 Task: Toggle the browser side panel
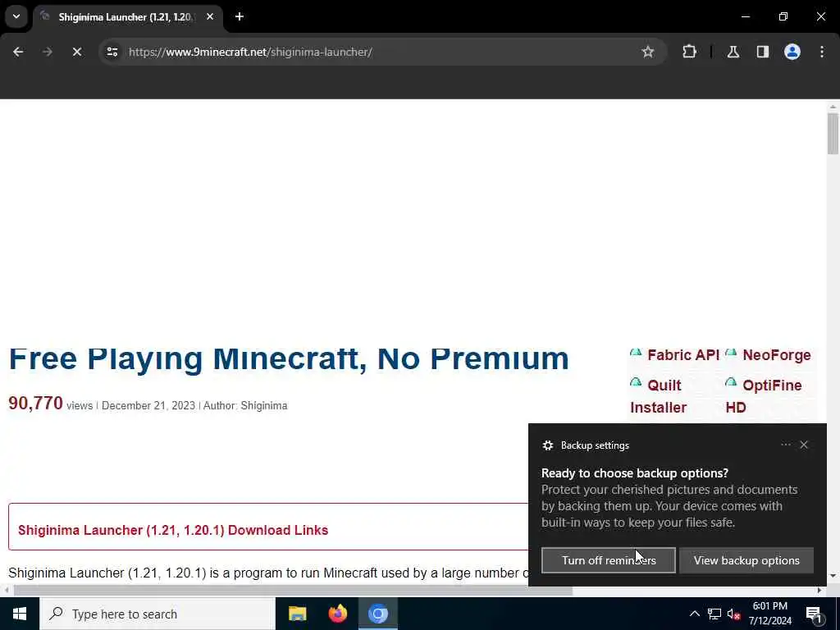[762, 52]
